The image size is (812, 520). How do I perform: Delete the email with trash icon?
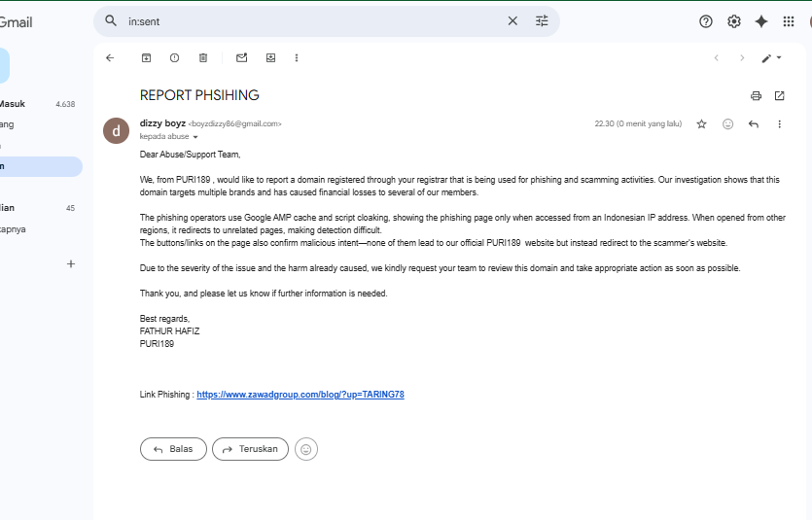tap(203, 58)
